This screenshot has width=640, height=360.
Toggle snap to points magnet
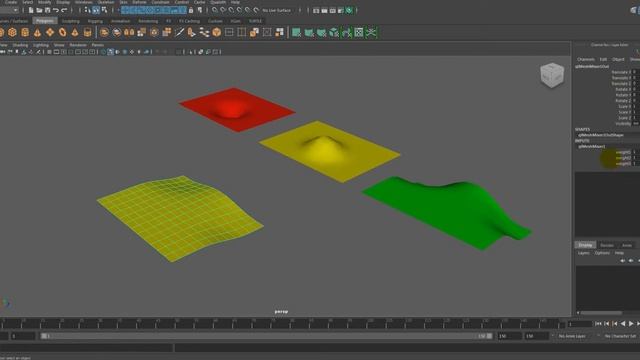pyautogui.click(x=231, y=10)
